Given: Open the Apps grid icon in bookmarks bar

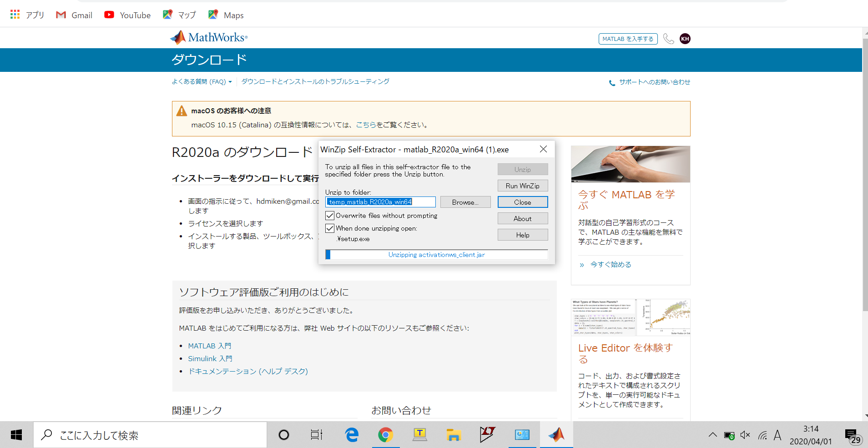Looking at the screenshot, I should pos(15,15).
